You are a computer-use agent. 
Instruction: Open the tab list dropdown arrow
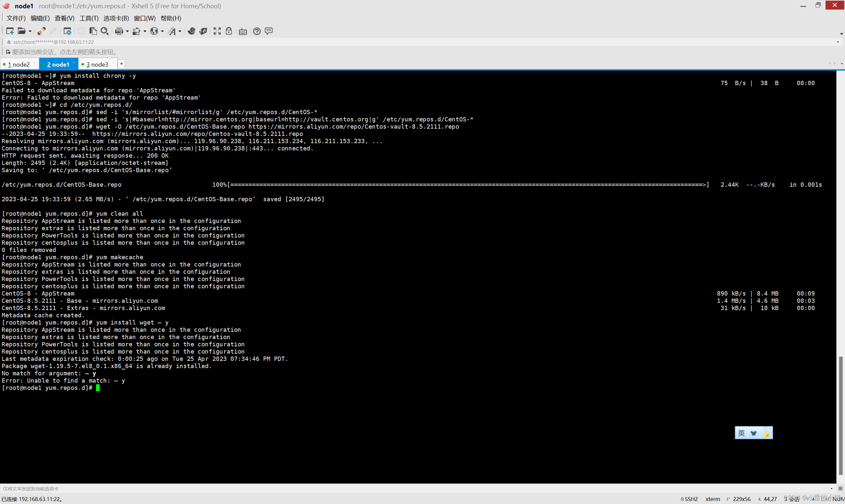(841, 64)
